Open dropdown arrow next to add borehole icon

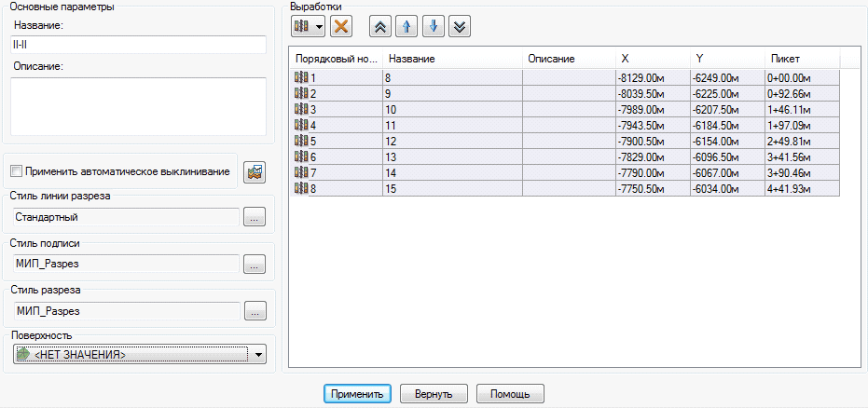[x=319, y=26]
